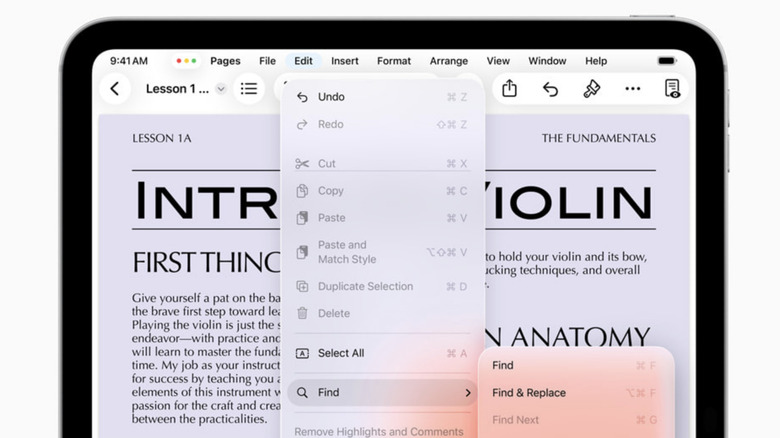Image resolution: width=780 pixels, height=438 pixels.
Task: Tap the Share icon in the toolbar
Action: coord(509,89)
